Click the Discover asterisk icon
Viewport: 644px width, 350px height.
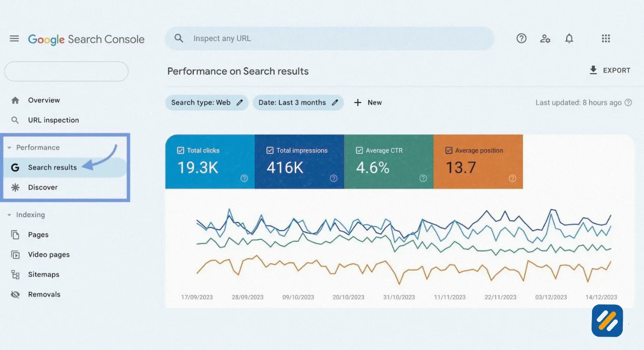click(15, 187)
